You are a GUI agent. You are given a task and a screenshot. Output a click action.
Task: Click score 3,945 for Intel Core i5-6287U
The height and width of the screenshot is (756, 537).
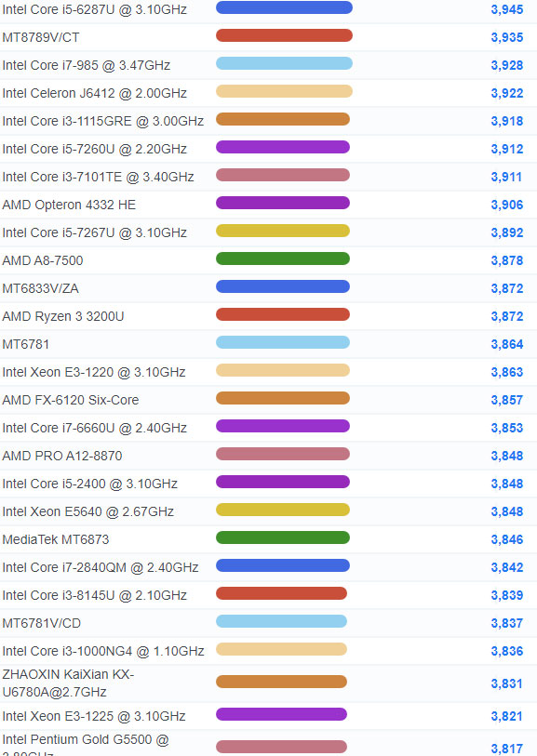click(507, 9)
